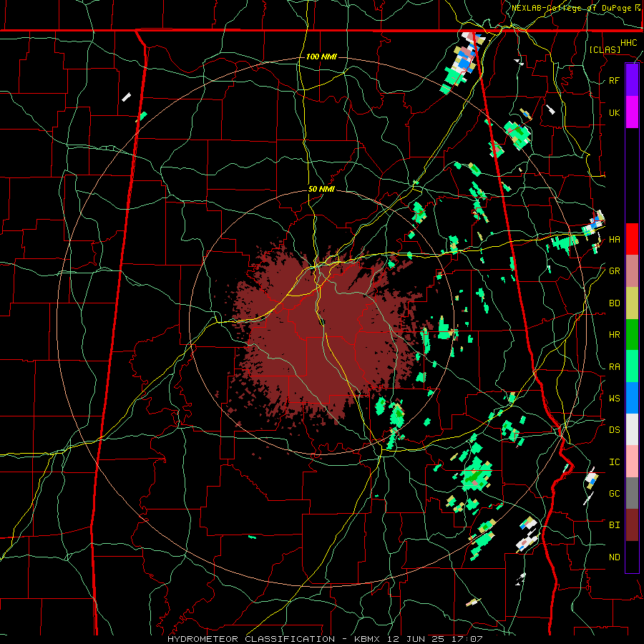
Task: Click the HHC product label
Action: pyautogui.click(x=629, y=43)
